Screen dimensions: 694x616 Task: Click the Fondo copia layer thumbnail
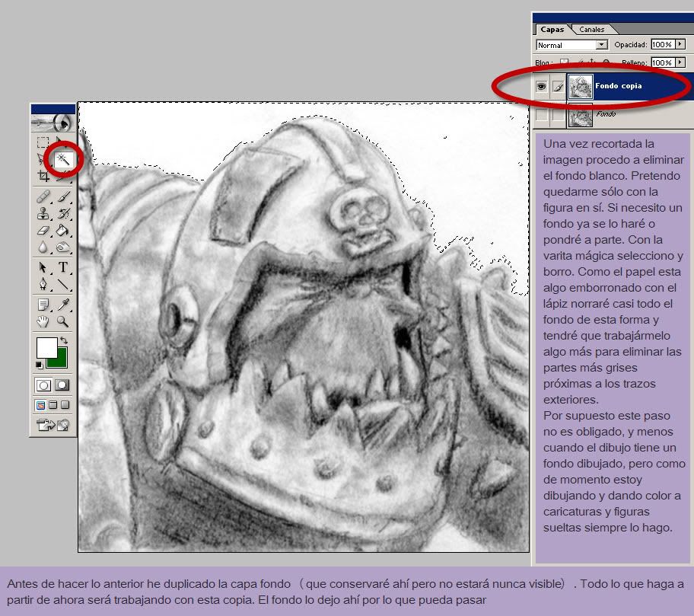click(581, 86)
